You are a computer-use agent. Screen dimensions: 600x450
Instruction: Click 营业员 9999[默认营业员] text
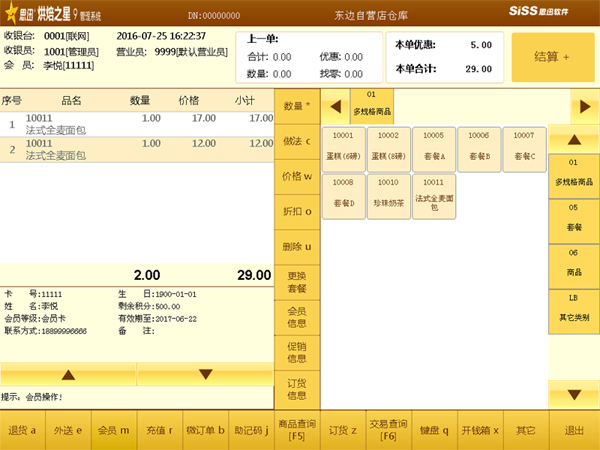(x=172, y=52)
